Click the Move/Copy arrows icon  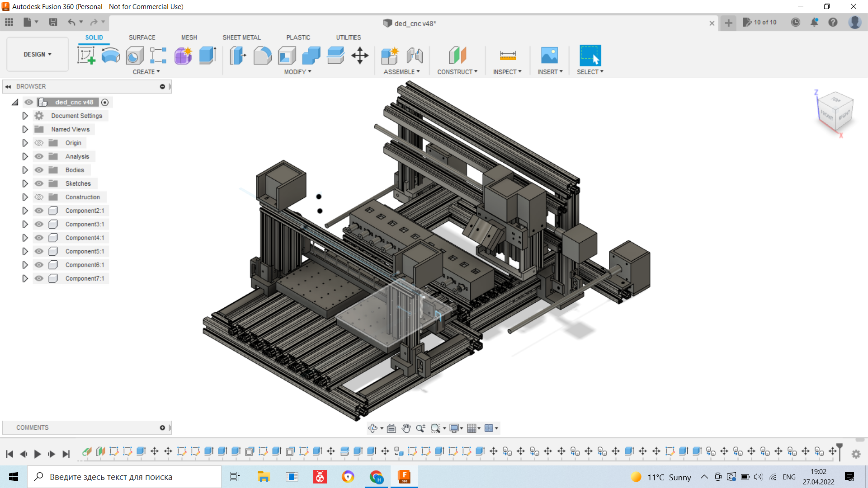tap(360, 56)
